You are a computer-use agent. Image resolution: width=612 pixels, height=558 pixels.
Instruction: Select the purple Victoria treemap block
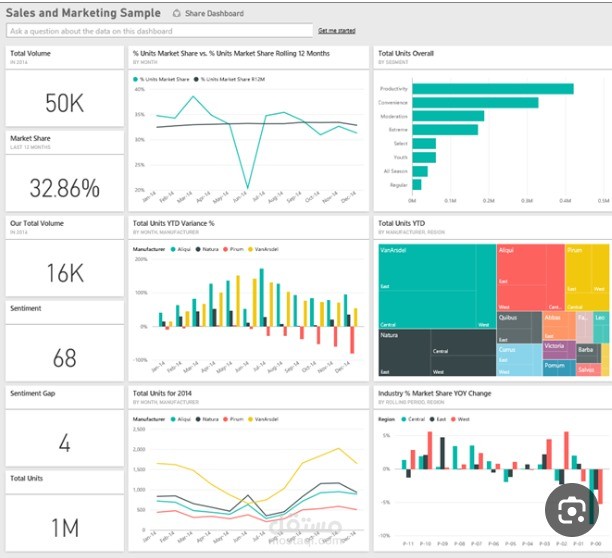[559, 350]
